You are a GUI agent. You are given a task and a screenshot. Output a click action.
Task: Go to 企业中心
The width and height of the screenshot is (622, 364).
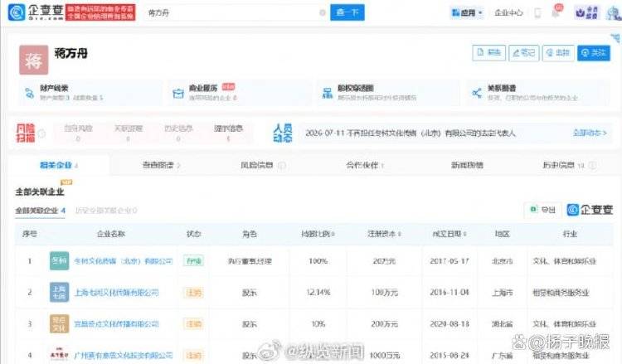pos(508,12)
